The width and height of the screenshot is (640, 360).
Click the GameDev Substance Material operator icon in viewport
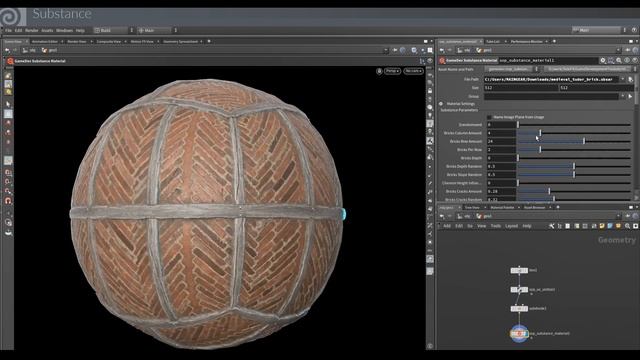click(10, 61)
